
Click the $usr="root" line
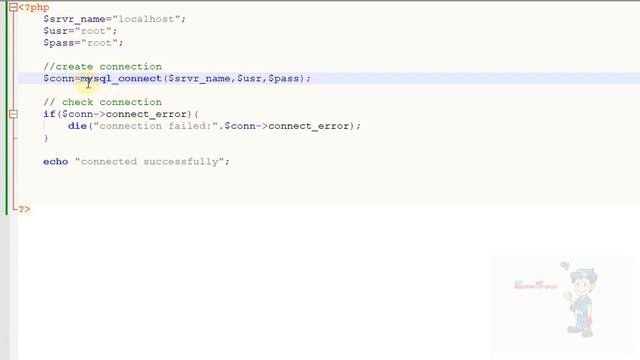click(80, 31)
